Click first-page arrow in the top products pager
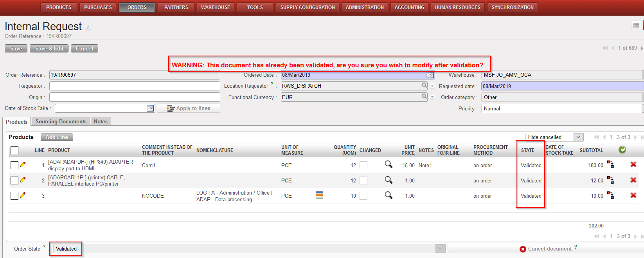644x258 pixels. pos(597,137)
